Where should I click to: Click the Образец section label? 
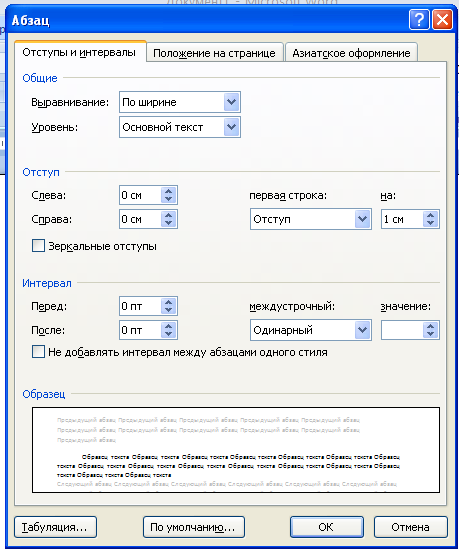[43, 394]
